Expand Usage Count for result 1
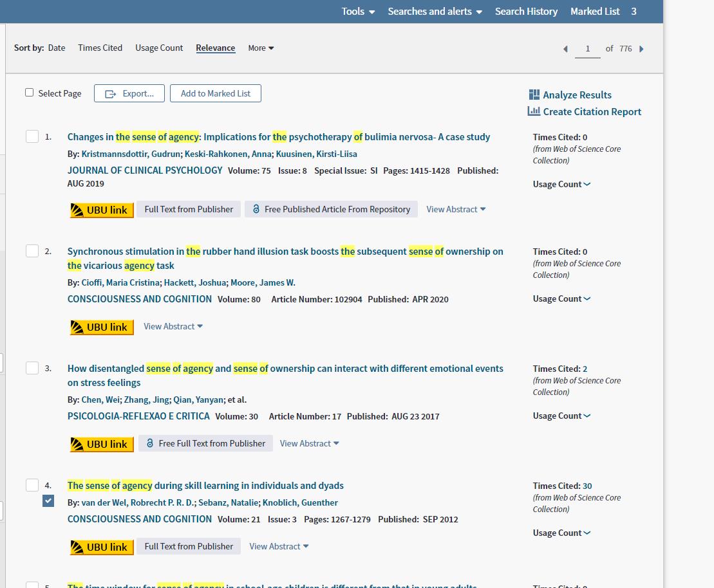 pyautogui.click(x=561, y=185)
